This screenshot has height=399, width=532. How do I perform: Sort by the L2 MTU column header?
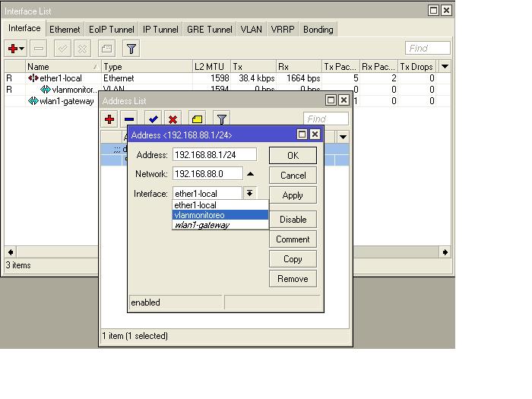click(x=211, y=67)
